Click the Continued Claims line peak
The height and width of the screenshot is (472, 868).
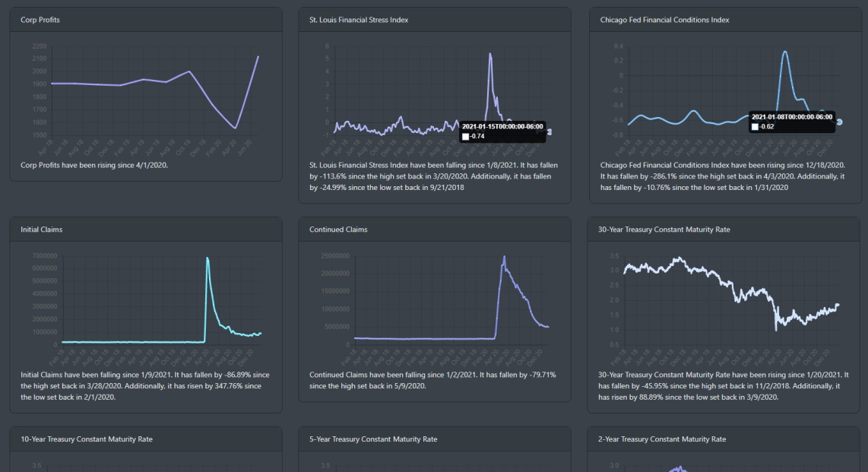coord(504,257)
